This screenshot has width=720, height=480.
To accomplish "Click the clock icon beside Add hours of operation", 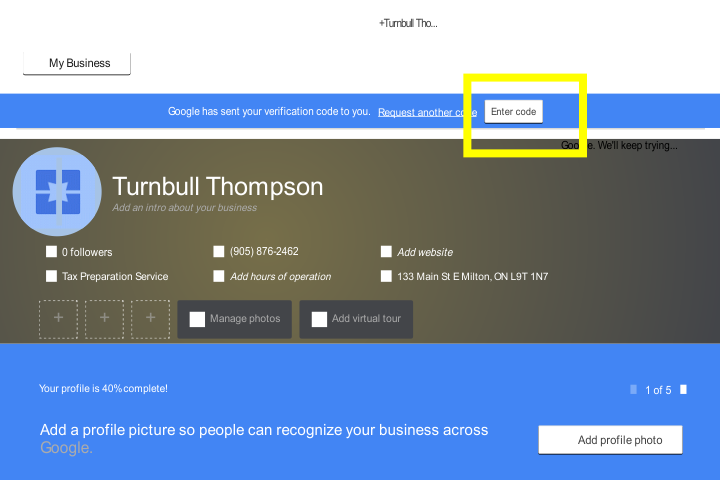I will 219,276.
